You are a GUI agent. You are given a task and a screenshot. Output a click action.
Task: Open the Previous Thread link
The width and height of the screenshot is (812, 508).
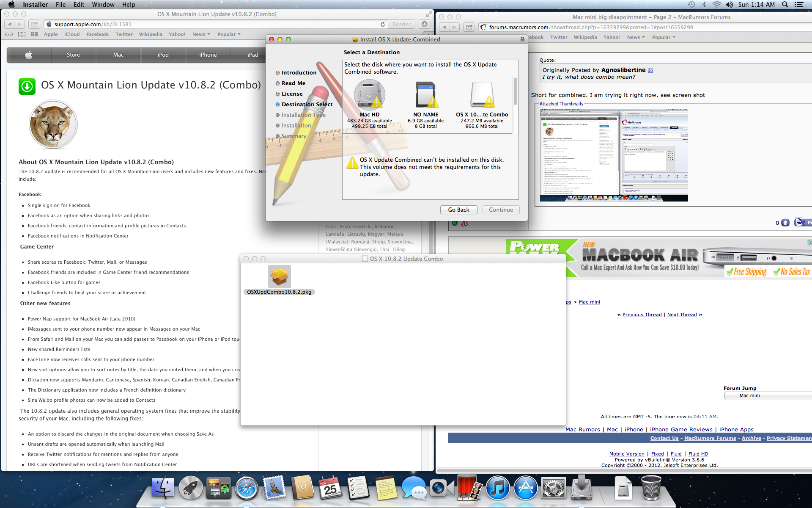(x=642, y=315)
